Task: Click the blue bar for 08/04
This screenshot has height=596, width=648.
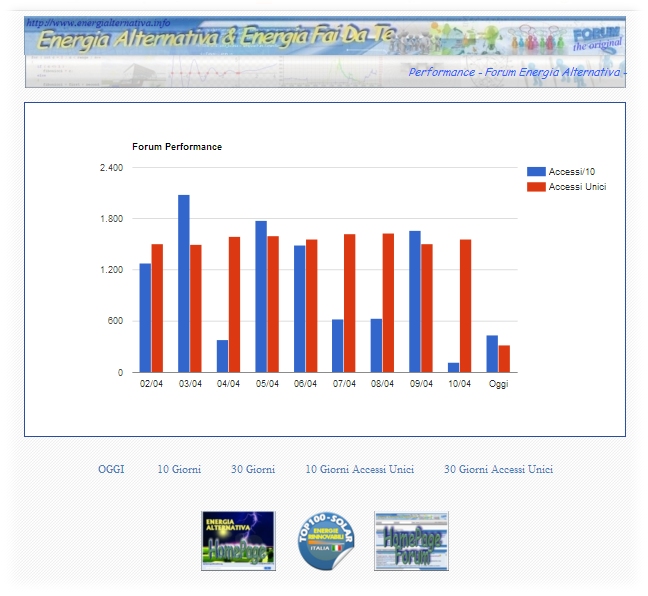Action: point(376,346)
